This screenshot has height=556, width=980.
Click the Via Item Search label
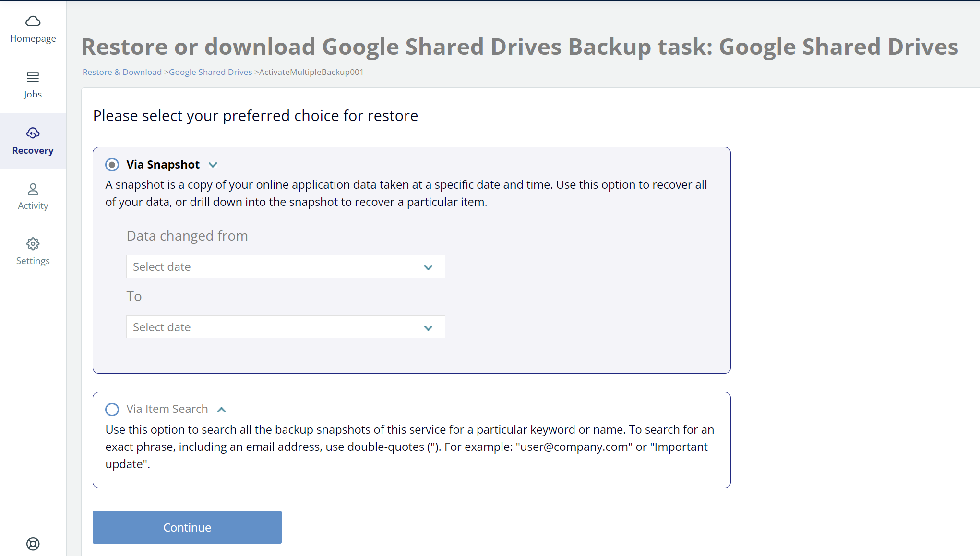tap(167, 409)
